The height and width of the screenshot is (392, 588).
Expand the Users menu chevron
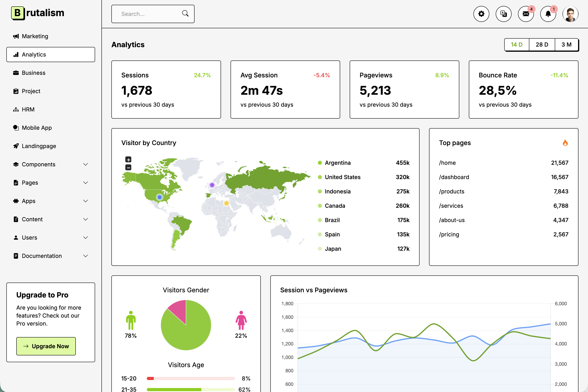86,238
